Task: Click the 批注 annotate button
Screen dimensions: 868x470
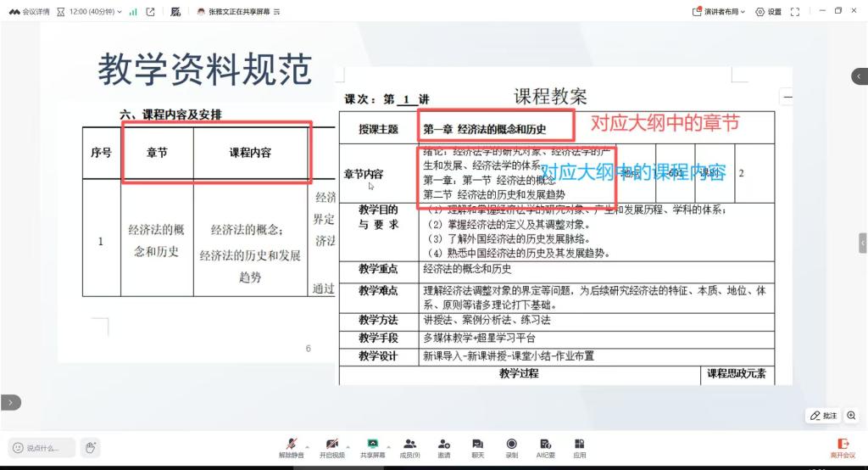Action: pyautogui.click(x=824, y=416)
